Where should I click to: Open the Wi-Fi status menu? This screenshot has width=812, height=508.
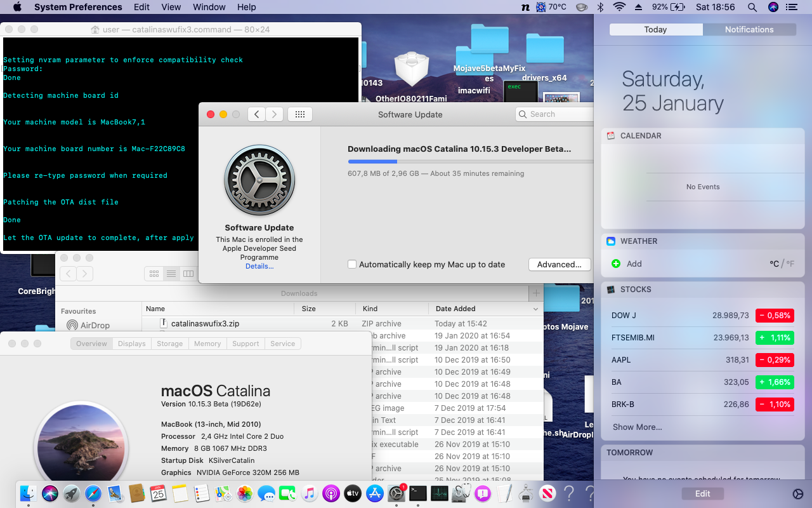[619, 7]
